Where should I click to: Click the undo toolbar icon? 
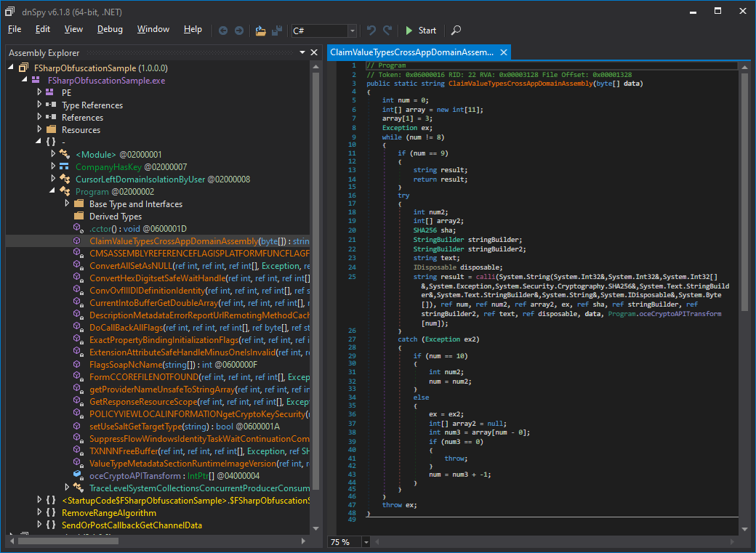pyautogui.click(x=370, y=31)
